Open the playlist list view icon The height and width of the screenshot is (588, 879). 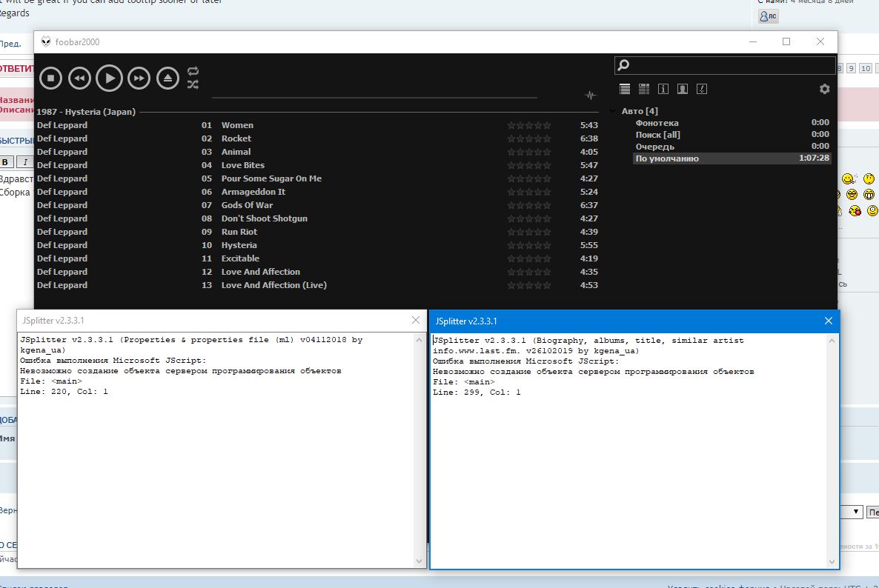coord(625,89)
